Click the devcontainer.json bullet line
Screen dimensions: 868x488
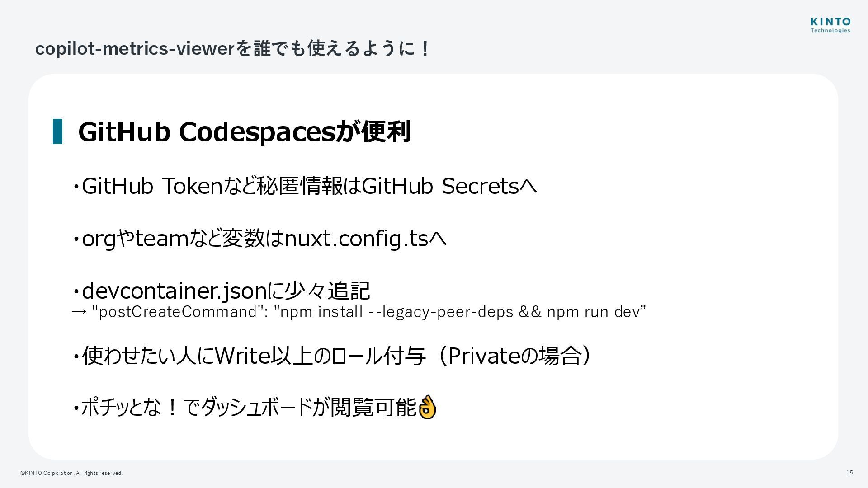click(x=222, y=291)
